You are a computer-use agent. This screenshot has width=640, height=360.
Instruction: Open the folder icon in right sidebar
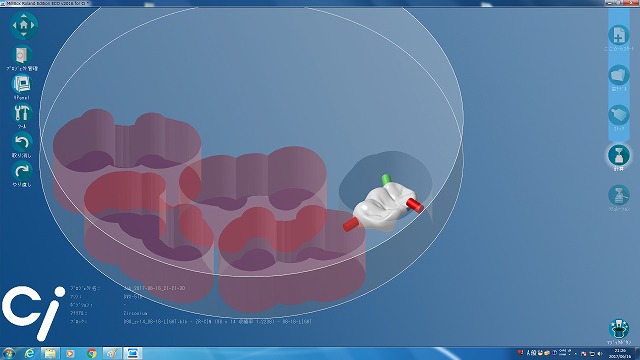tap(619, 76)
